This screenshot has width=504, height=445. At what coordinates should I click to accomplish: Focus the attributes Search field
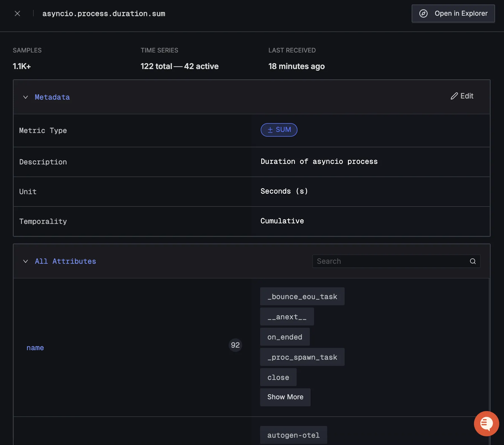pyautogui.click(x=390, y=261)
